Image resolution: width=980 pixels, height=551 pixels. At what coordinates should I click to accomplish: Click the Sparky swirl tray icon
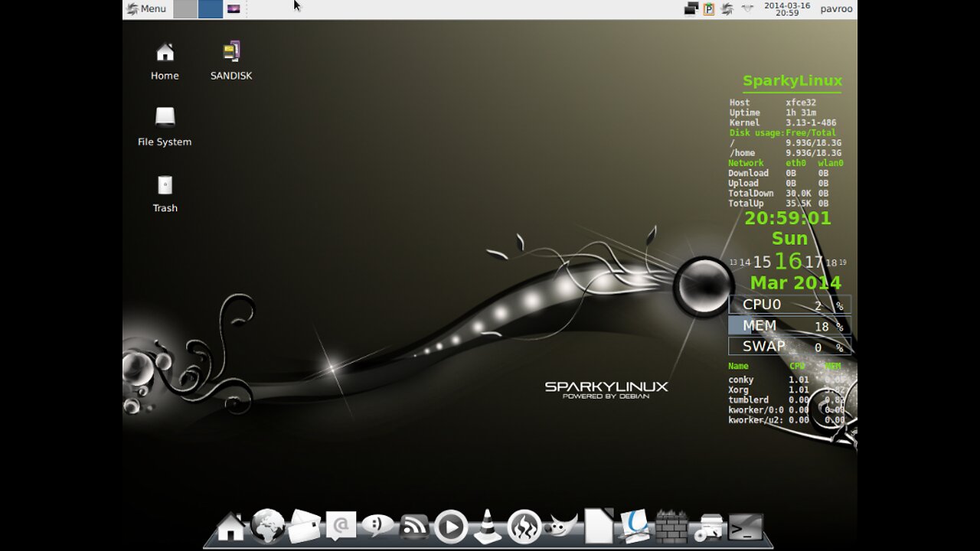click(x=727, y=9)
